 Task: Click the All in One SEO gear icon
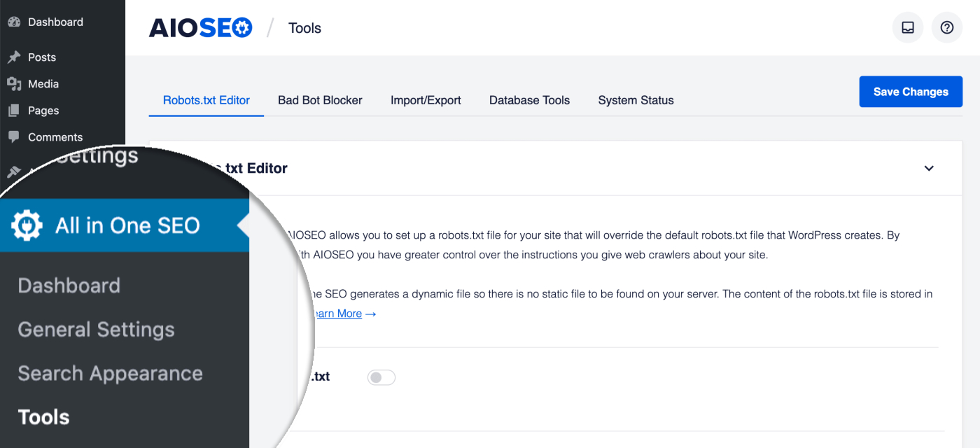(x=27, y=225)
